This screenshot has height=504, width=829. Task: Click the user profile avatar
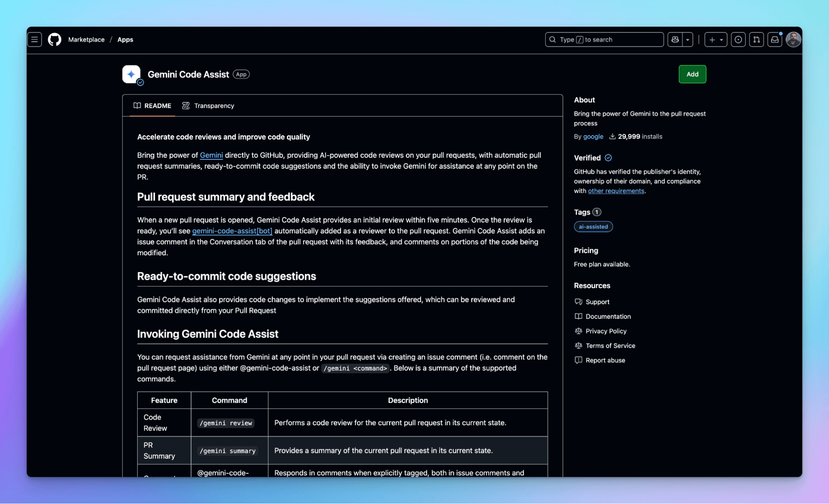[x=793, y=40]
